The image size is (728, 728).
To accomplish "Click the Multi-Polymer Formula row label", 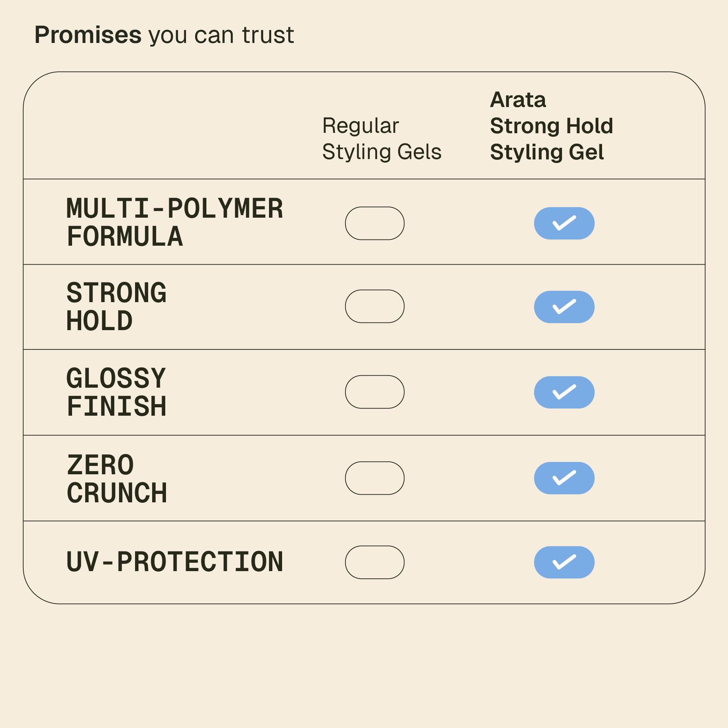I will [x=174, y=222].
